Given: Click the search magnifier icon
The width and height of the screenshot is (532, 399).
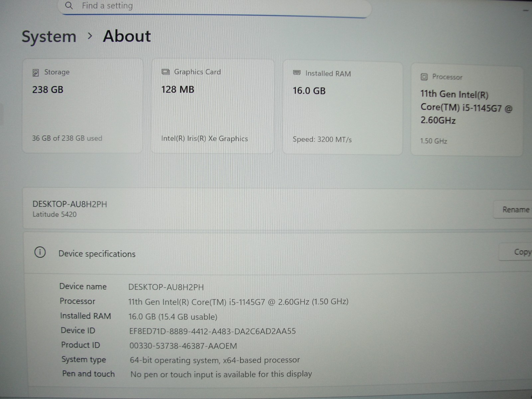Looking at the screenshot, I should [69, 5].
